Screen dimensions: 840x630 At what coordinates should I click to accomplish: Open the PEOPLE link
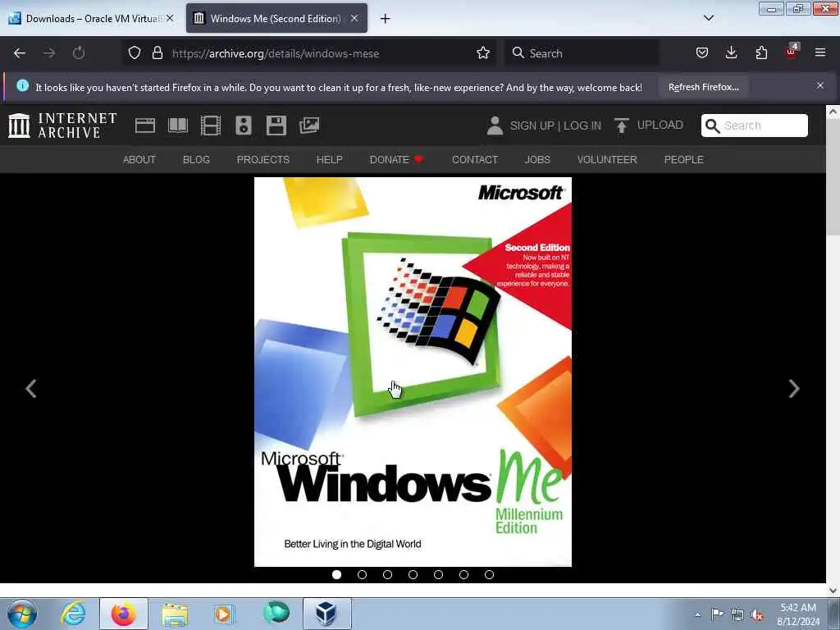tap(683, 160)
